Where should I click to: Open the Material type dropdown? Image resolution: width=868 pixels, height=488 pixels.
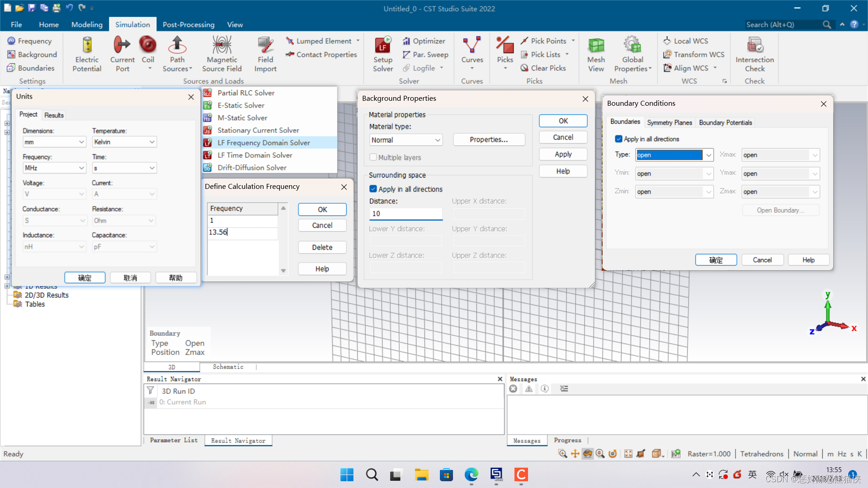406,140
